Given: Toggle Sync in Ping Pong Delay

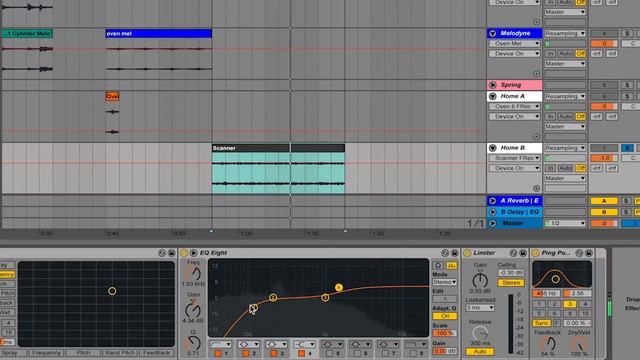Looking at the screenshot, I should (x=541, y=323).
